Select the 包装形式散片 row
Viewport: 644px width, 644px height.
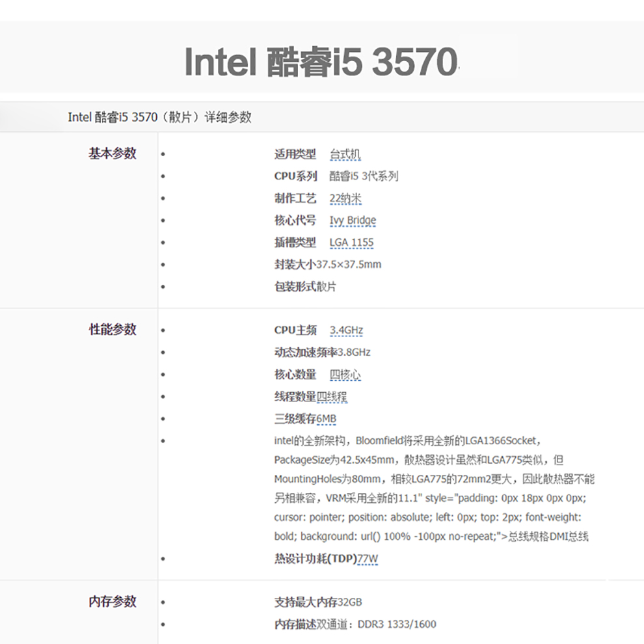click(x=305, y=287)
